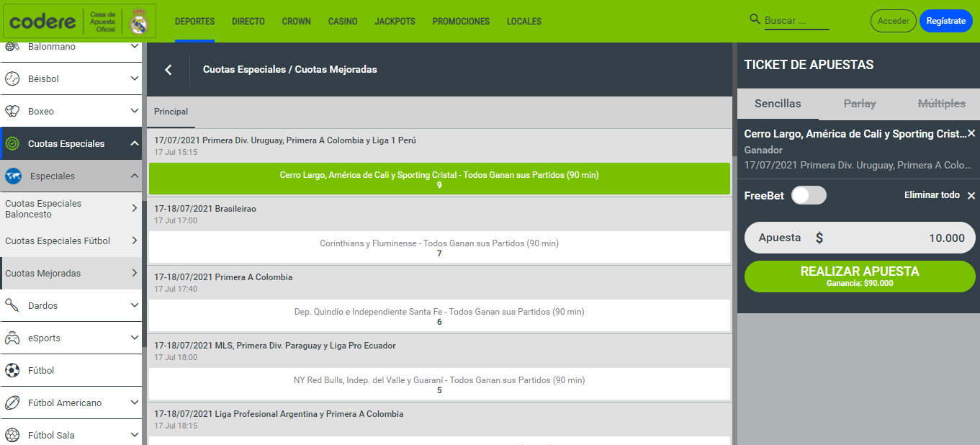Open the JACKPOTS menu

tap(395, 22)
